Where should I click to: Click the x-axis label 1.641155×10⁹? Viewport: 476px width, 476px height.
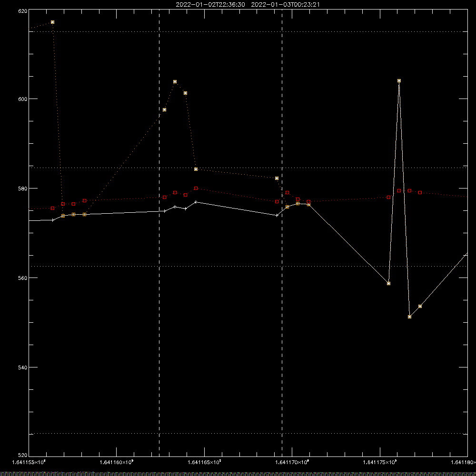[x=29, y=462]
